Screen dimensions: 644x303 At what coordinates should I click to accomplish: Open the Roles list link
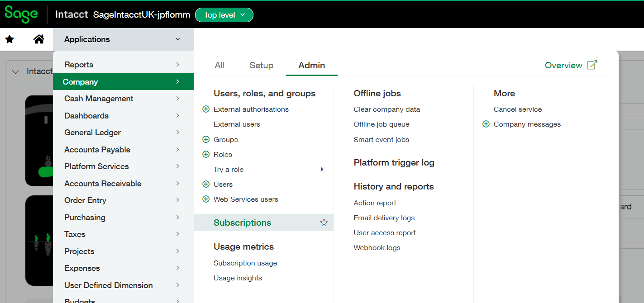coord(223,155)
